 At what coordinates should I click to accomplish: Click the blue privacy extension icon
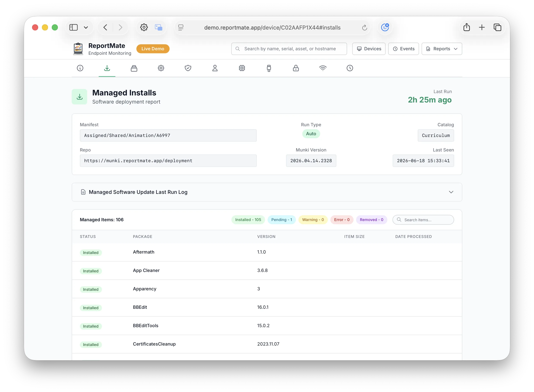coord(385,27)
